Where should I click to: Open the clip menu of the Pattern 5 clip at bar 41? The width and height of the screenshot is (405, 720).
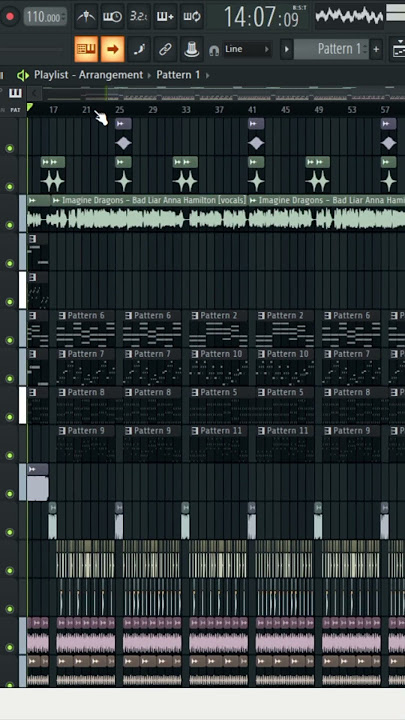click(261, 393)
